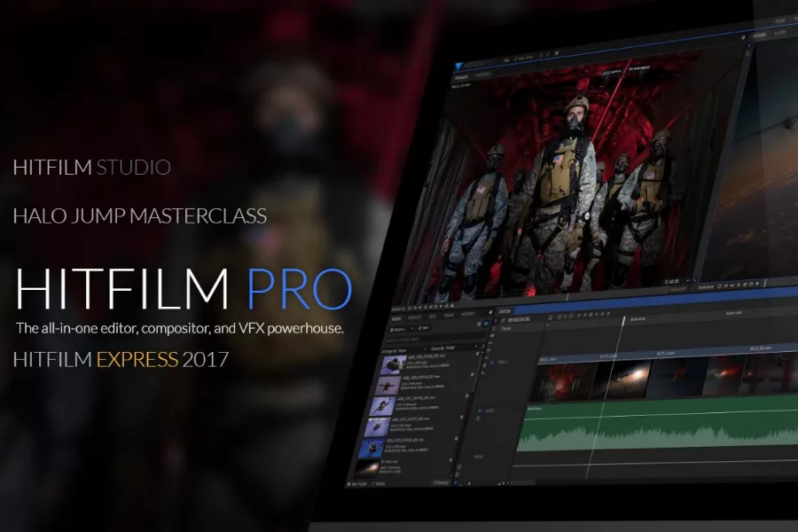Click the New button in the Media panel

click(x=424, y=328)
